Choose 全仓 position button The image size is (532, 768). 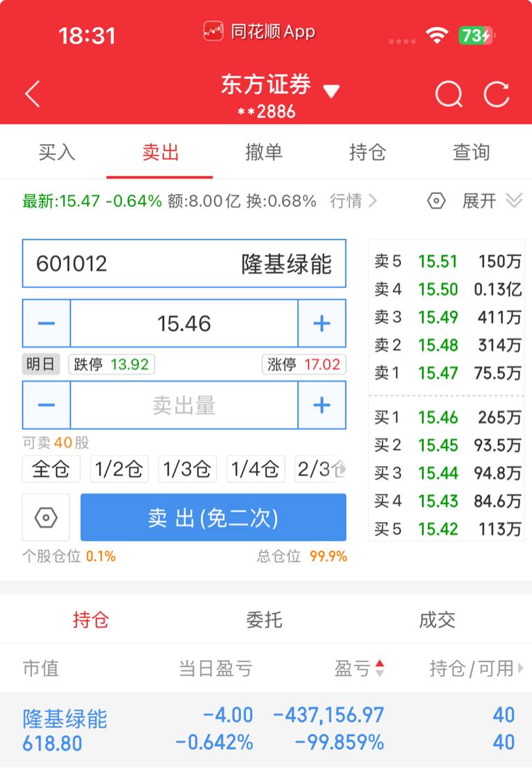[x=51, y=469]
